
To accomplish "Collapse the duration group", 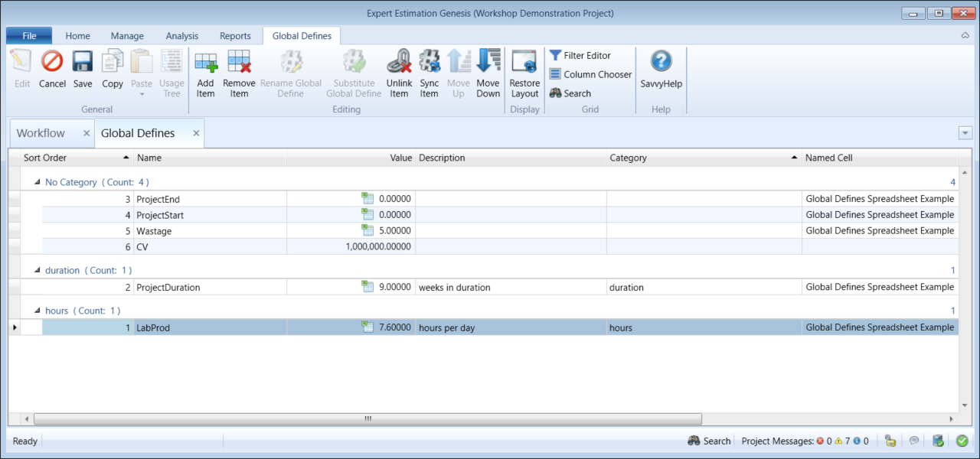I will [36, 271].
